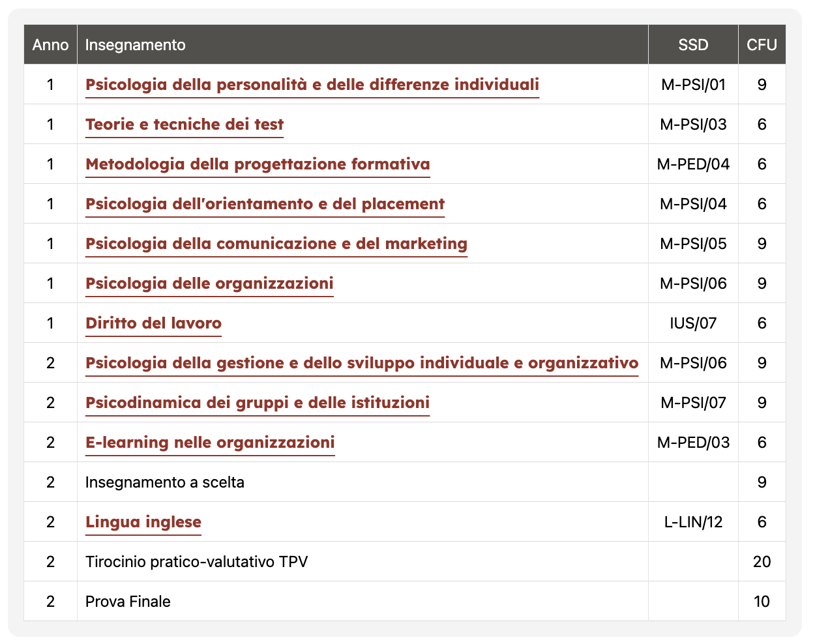
Task: Open the Diritto del lavoro course page
Action: coord(153,323)
